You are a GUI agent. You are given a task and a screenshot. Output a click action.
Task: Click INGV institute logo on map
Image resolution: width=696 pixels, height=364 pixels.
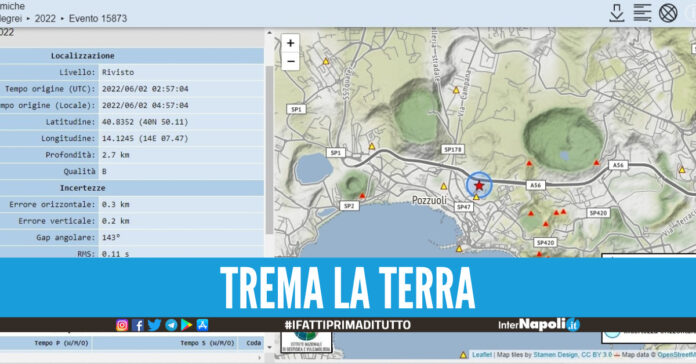306,342
